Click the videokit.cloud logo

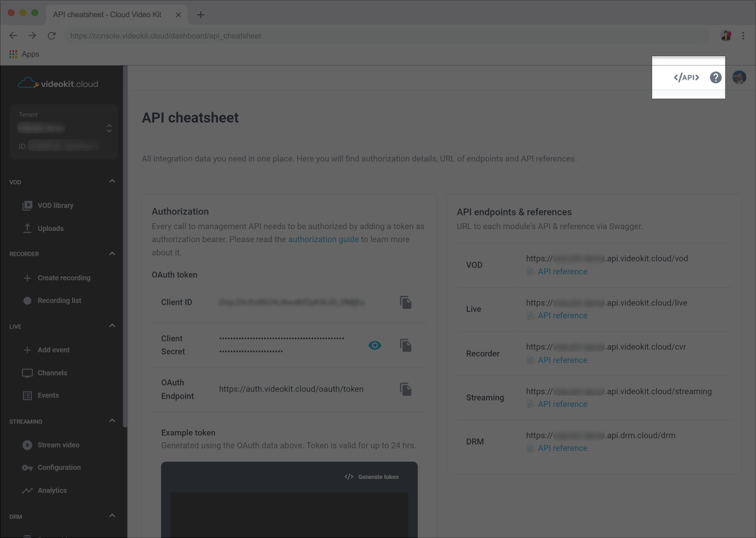pyautogui.click(x=58, y=83)
